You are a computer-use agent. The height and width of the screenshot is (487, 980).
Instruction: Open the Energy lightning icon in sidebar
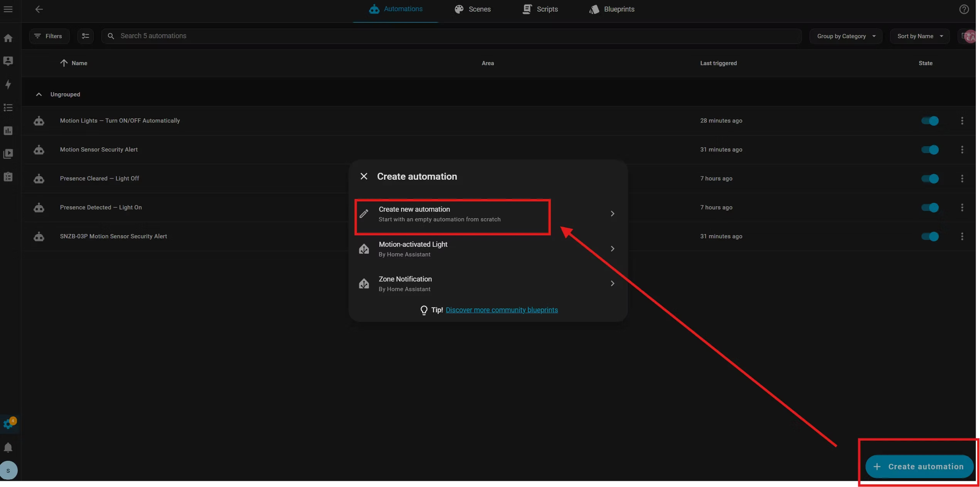point(8,84)
